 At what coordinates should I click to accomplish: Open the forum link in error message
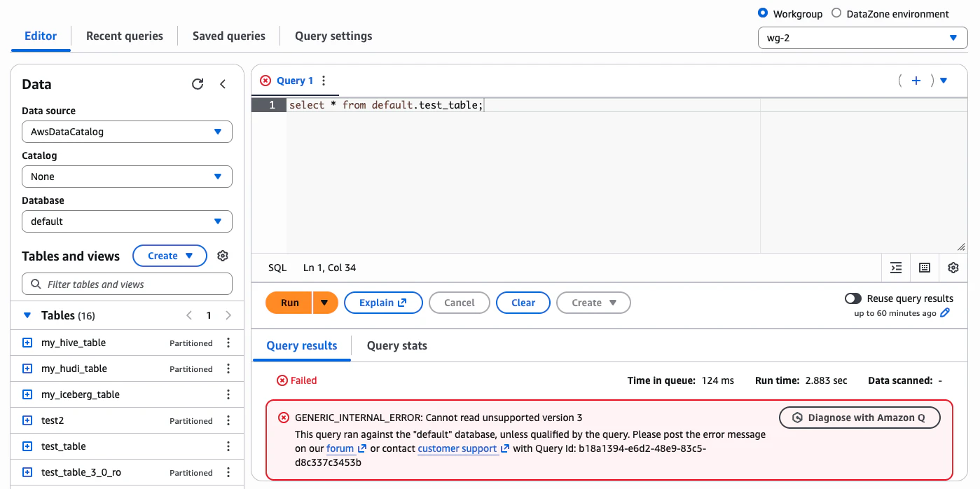(346, 448)
